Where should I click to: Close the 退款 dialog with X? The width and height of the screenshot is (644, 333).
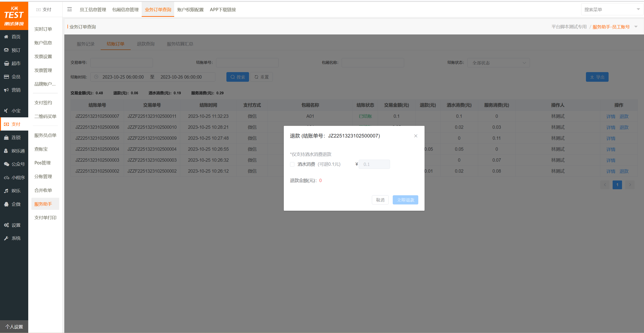pos(416,136)
